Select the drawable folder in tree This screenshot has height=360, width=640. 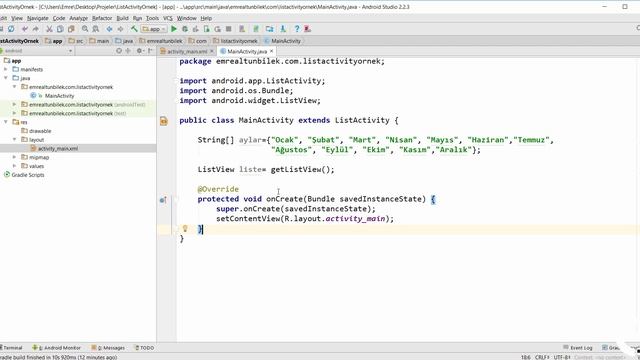tap(40, 131)
